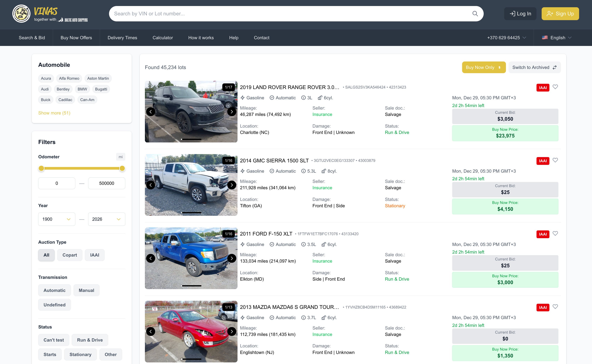Click Show more (51) makes link
Image resolution: width=592 pixels, height=364 pixels.
click(x=54, y=113)
